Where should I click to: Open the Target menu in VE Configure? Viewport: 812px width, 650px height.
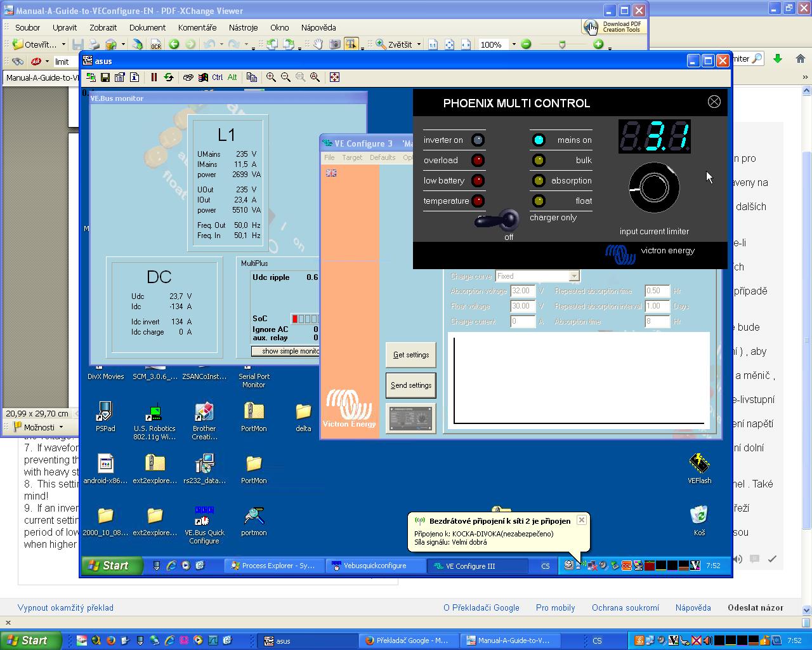tap(352, 157)
